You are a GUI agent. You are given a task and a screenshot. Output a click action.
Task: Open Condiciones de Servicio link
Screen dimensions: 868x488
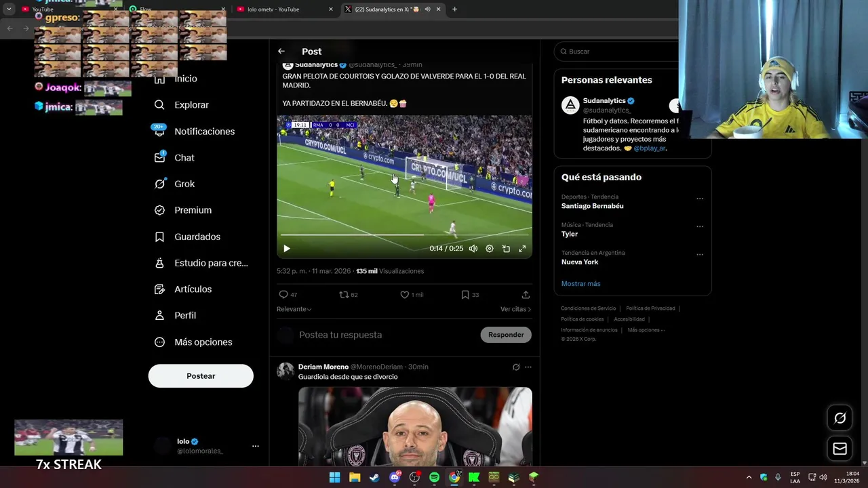tap(589, 308)
